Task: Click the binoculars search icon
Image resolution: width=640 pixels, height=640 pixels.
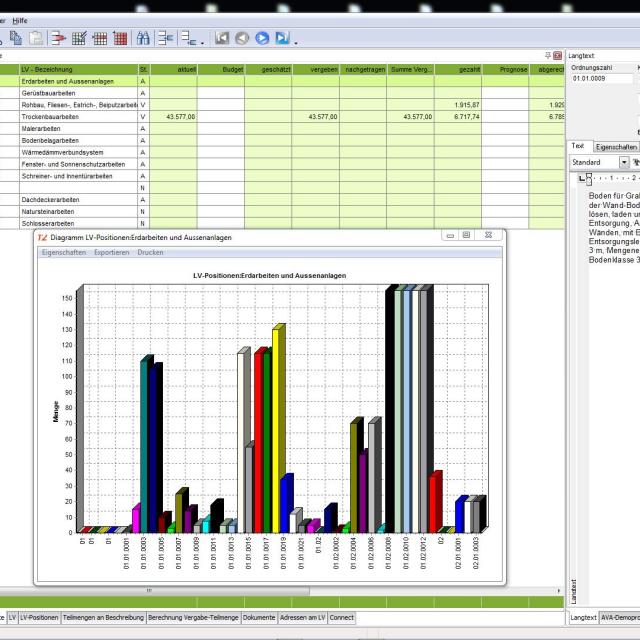Action: coord(143,38)
